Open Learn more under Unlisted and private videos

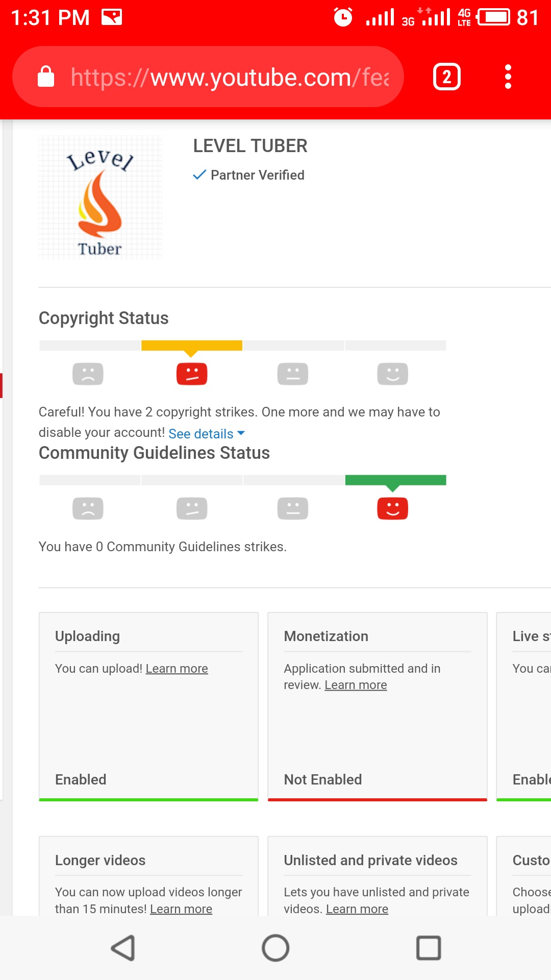[x=357, y=909]
